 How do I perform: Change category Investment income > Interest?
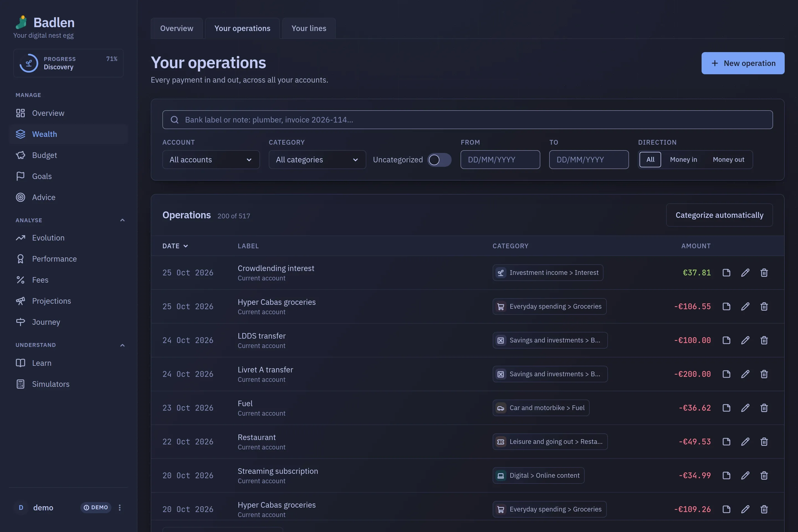coord(548,272)
